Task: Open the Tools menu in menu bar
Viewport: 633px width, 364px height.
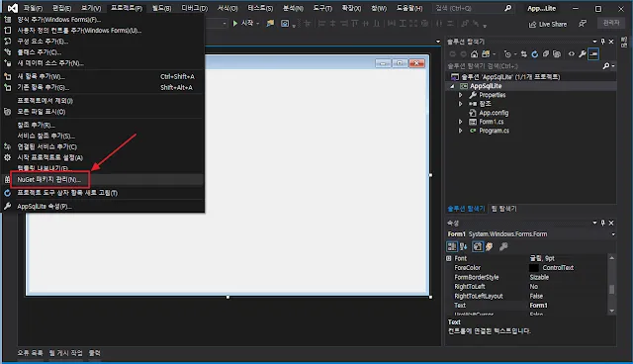Action: tap(322, 8)
